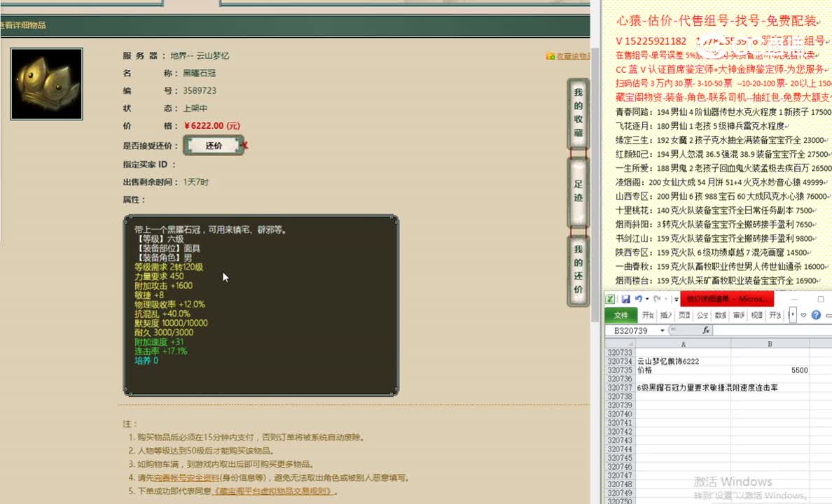The height and width of the screenshot is (504, 832).
Task: Click the heart icon on Excel title bar
Action: (803, 315)
